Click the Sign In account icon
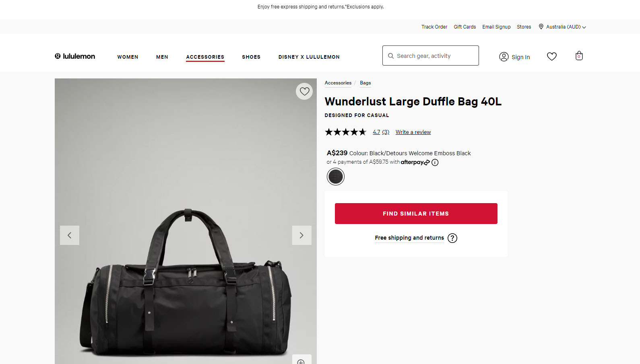 504,57
